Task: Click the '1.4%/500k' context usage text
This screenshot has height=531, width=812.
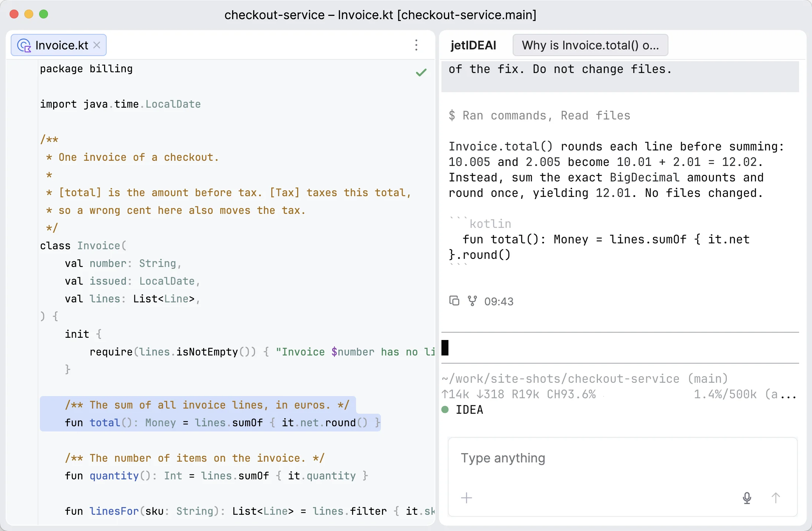Action: pyautogui.click(x=725, y=394)
